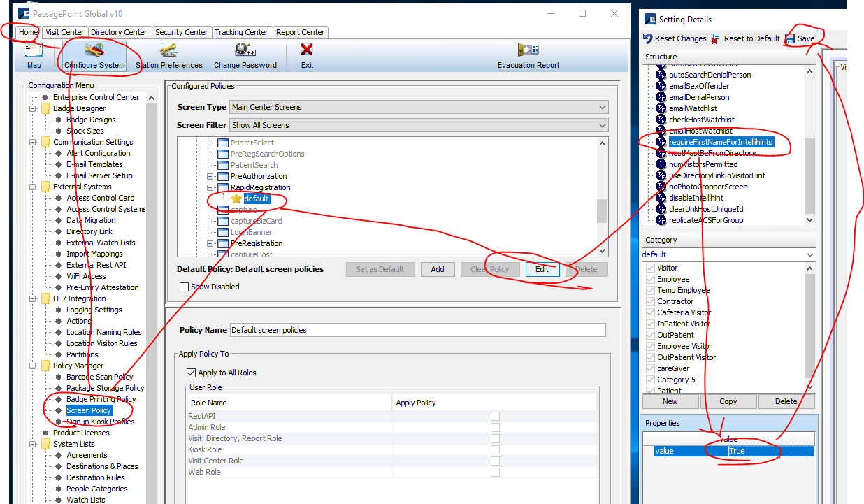864x504 pixels.
Task: Click the replicateACSForGroup setting icon
Action: click(x=661, y=220)
